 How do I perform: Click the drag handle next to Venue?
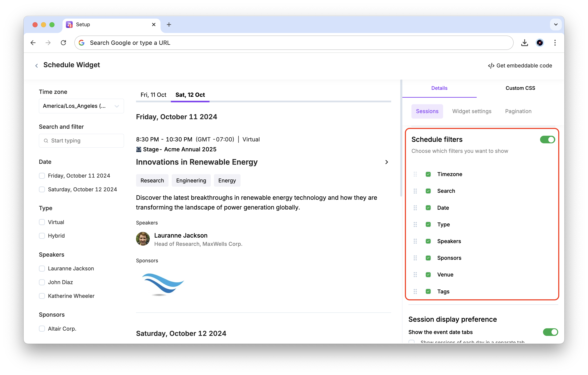point(415,275)
